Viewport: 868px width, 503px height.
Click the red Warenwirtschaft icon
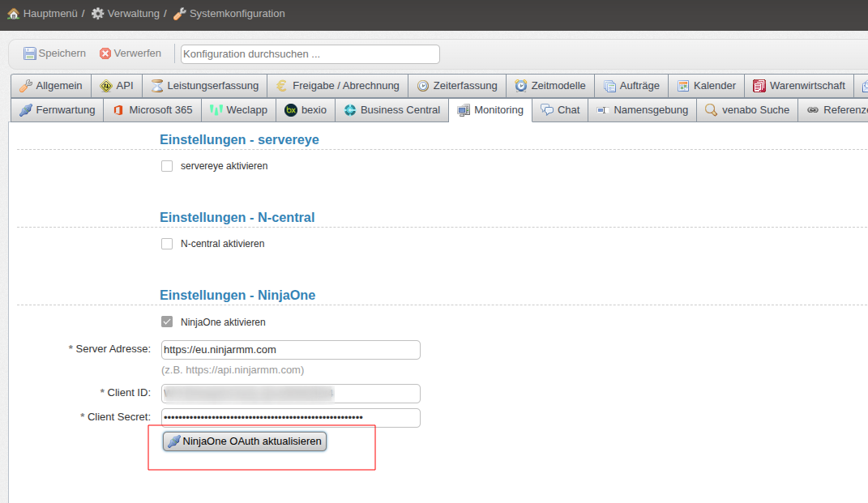(759, 86)
